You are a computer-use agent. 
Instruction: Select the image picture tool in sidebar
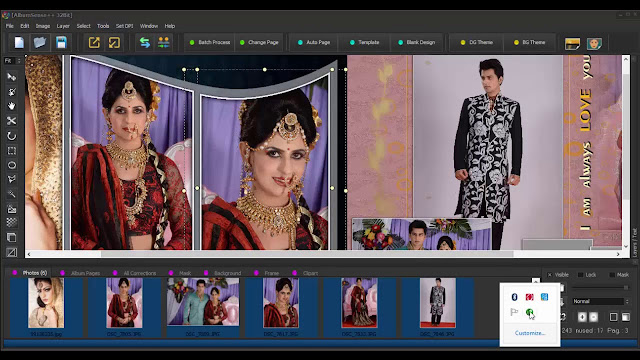11,209
